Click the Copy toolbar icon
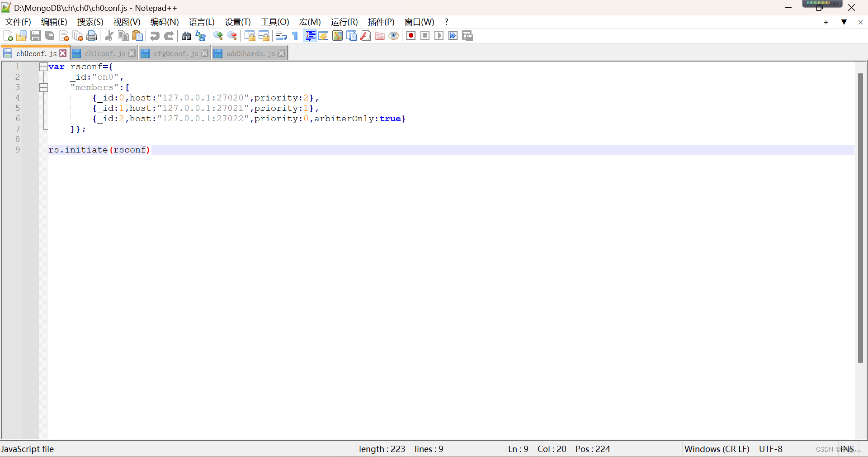Image resolution: width=868 pixels, height=457 pixels. click(123, 36)
